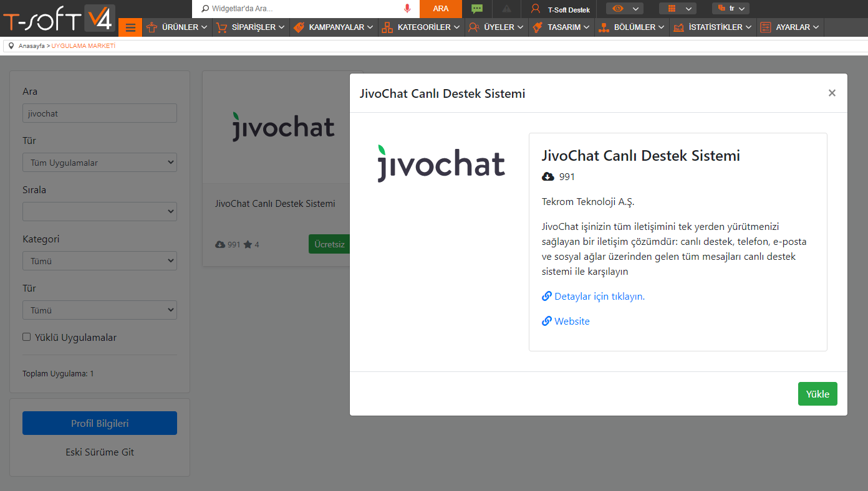Open the ÜRÜNLER menu
Image resolution: width=868 pixels, height=491 pixels.
pyautogui.click(x=177, y=27)
